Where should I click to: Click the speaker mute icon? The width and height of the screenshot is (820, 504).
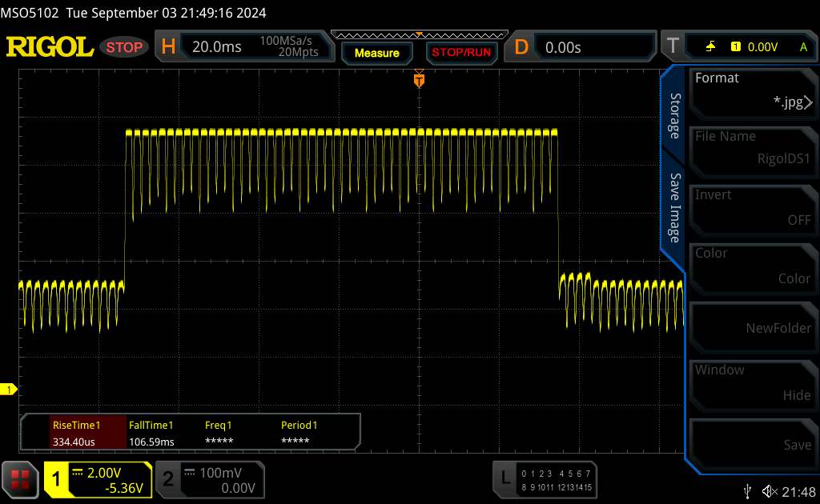pos(770,490)
